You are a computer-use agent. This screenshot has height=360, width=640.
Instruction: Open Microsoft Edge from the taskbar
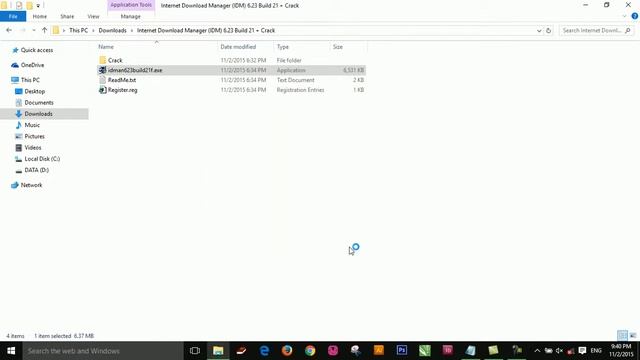(x=264, y=351)
